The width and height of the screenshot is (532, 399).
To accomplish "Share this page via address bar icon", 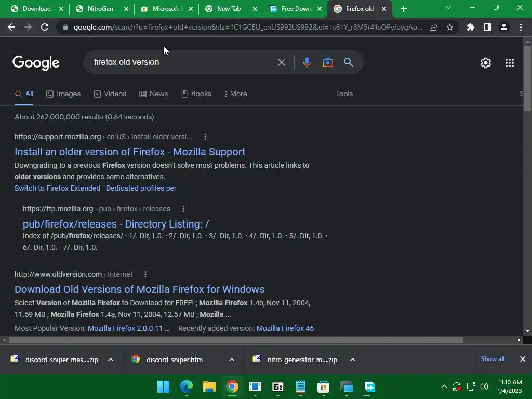I will click(x=433, y=27).
